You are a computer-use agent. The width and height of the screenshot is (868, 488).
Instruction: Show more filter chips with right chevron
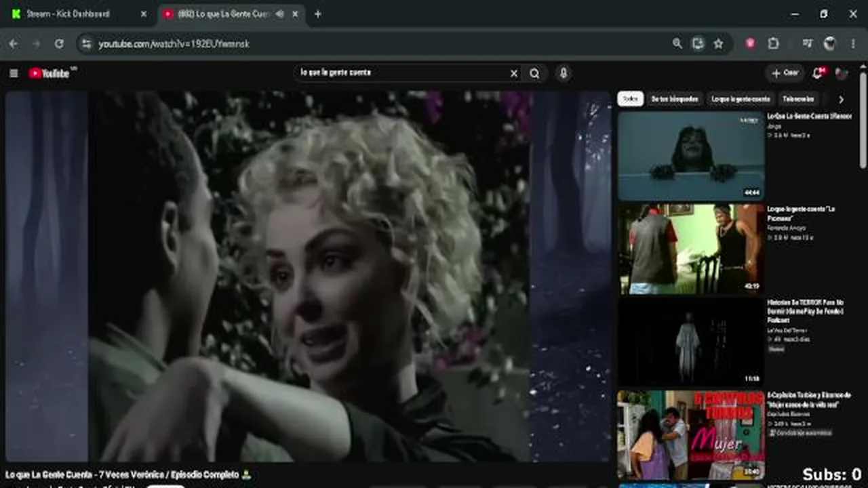click(841, 100)
